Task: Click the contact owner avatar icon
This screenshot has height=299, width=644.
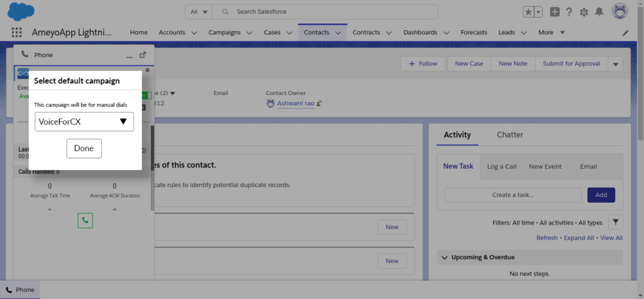Action: pos(270,103)
